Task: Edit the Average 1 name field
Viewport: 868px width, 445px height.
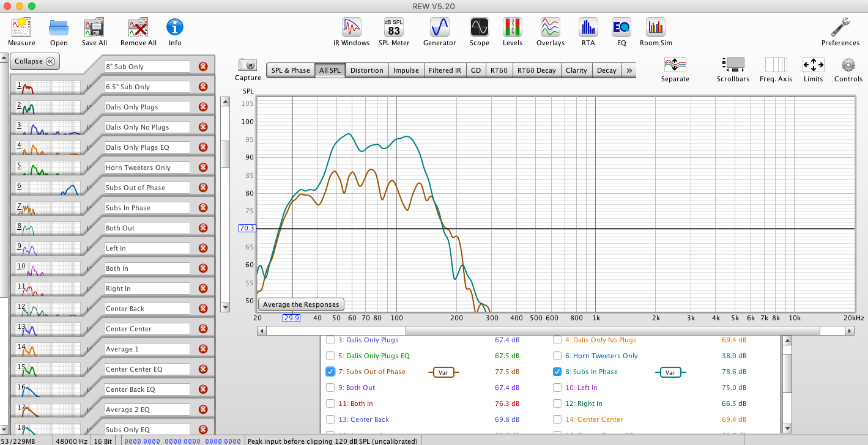Action: point(147,349)
